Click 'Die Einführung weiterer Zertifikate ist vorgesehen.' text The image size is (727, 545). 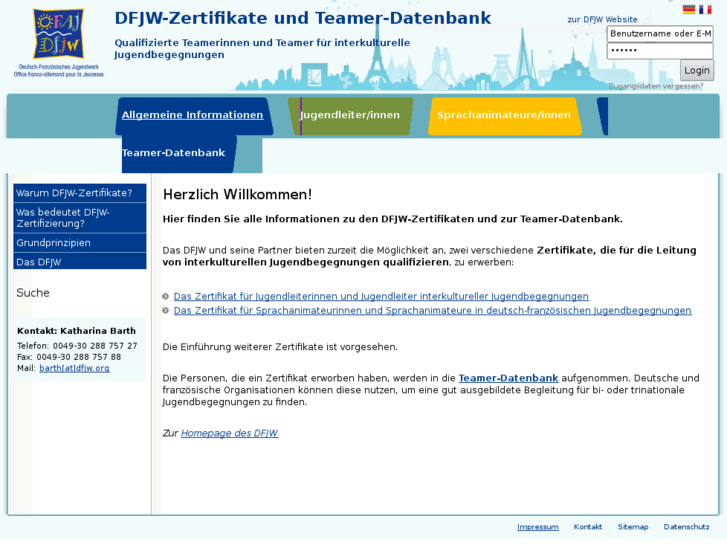tap(280, 347)
